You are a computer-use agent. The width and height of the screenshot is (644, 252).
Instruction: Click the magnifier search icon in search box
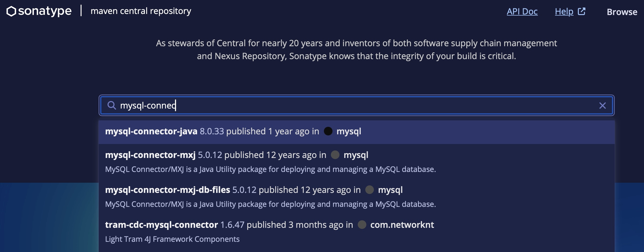112,105
